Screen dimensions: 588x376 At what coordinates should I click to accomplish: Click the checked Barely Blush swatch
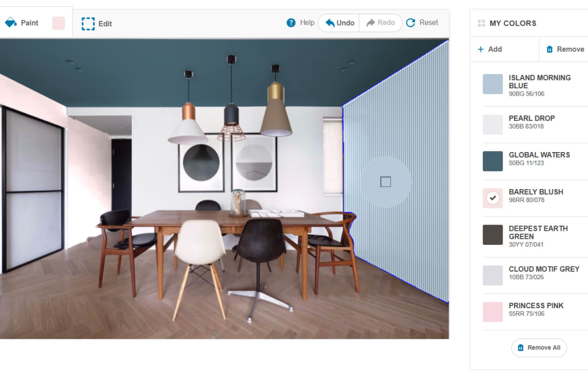(492, 198)
